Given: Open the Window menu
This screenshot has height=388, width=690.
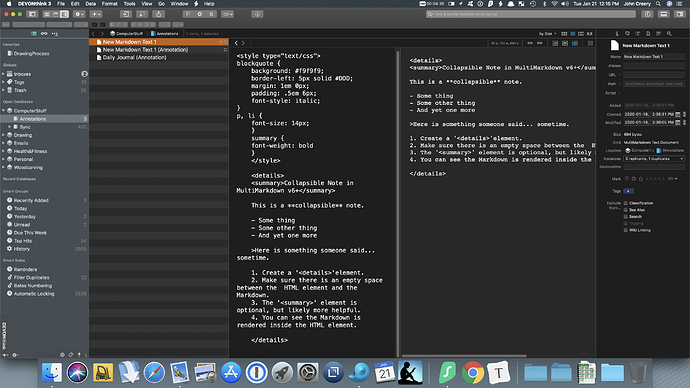Looking at the screenshot, I should (x=180, y=4).
